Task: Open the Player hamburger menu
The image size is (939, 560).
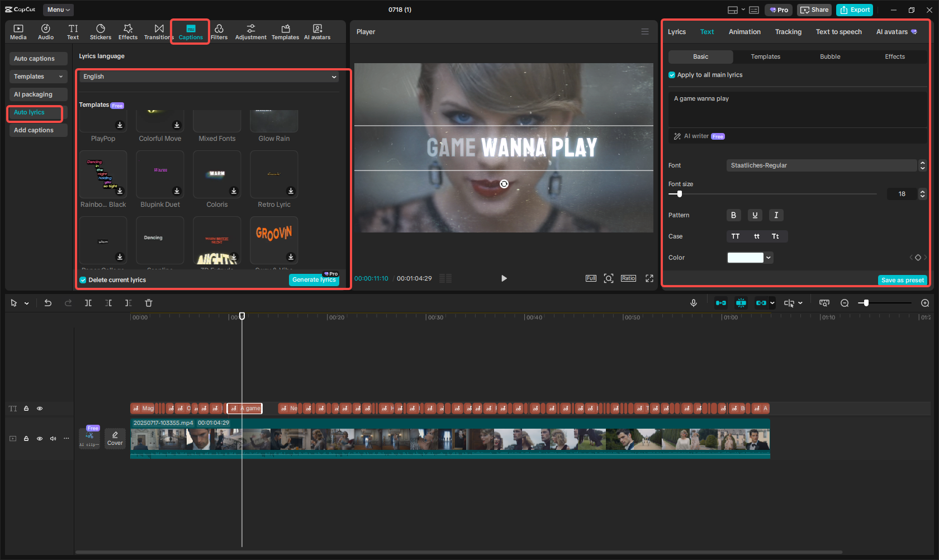Action: [x=645, y=32]
